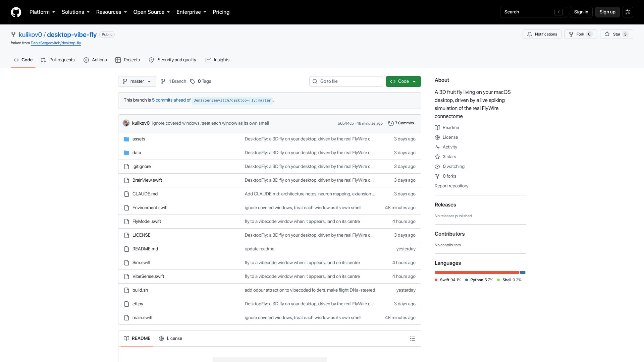Image resolution: width=644 pixels, height=362 pixels.
Task: Open the 7 Commits history
Action: 401,123
